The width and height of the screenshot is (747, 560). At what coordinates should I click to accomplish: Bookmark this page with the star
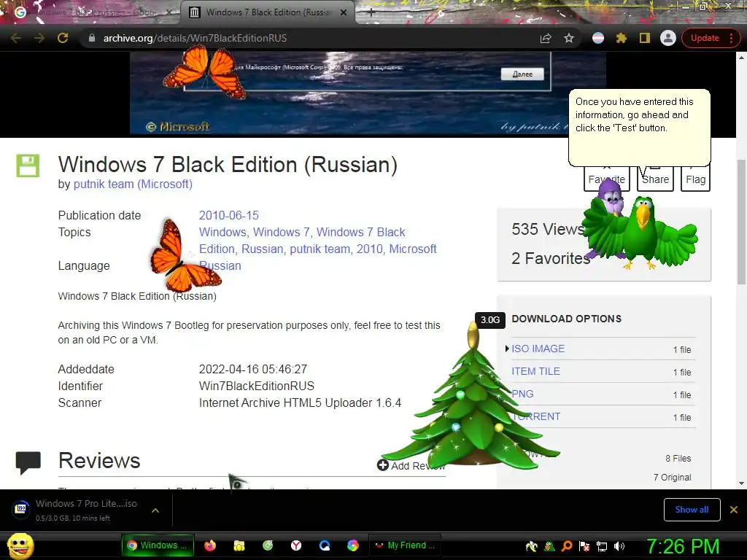point(569,38)
